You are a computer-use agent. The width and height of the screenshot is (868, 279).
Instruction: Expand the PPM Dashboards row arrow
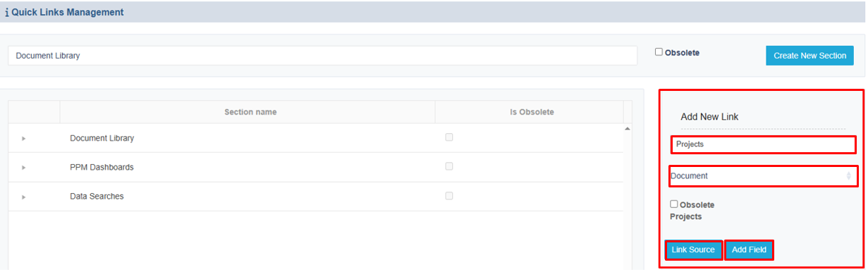coord(23,168)
